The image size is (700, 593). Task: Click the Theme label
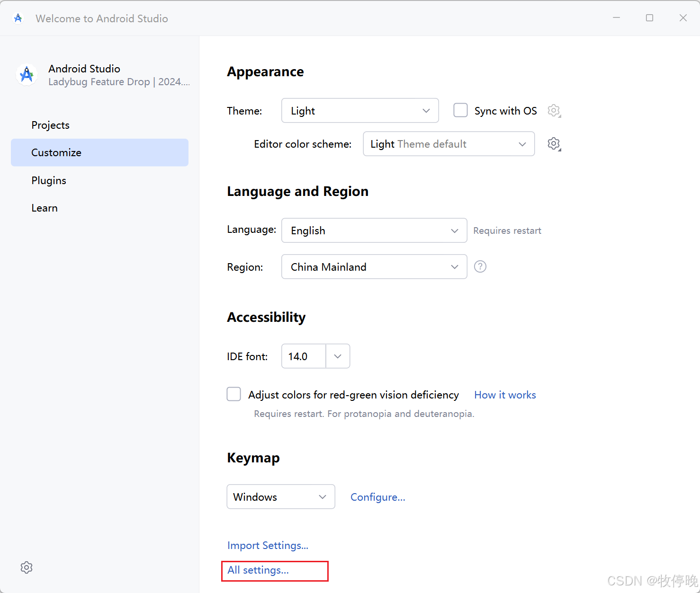click(x=244, y=111)
